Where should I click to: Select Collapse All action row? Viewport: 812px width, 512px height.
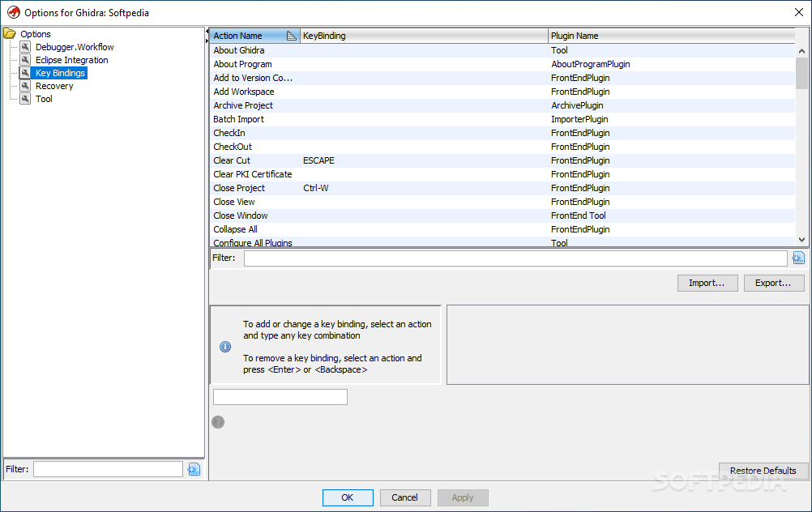point(502,229)
